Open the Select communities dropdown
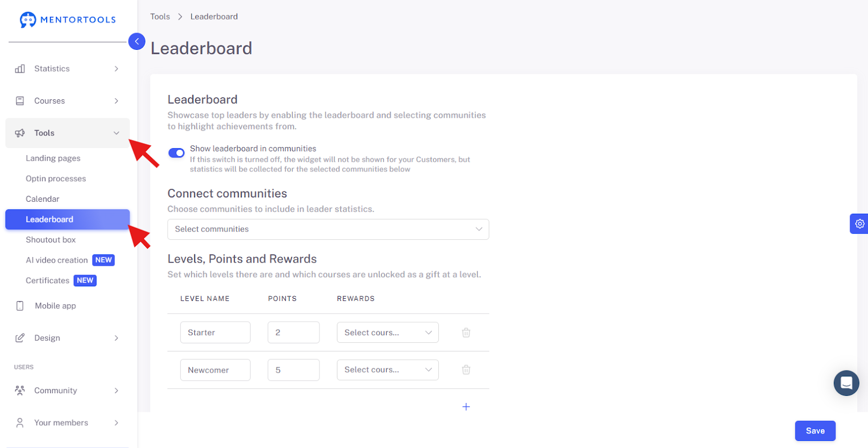Viewport: 868px width, 448px height. (328, 229)
